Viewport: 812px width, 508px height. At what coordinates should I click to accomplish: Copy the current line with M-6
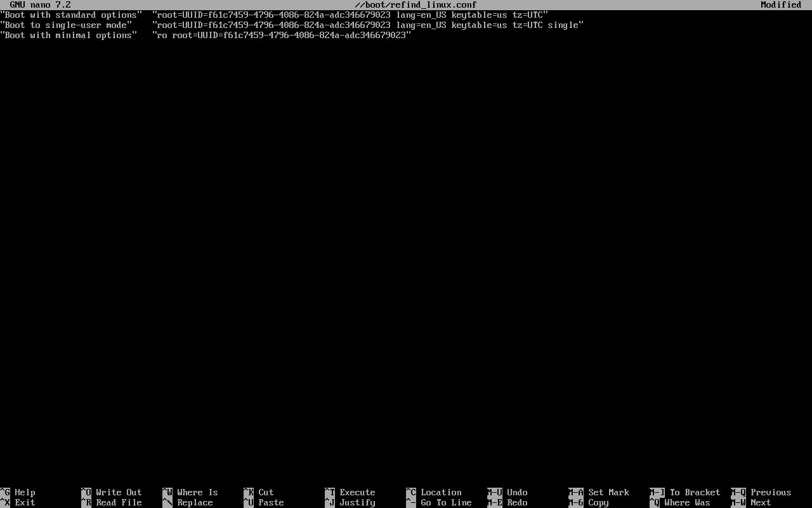[x=596, y=502]
